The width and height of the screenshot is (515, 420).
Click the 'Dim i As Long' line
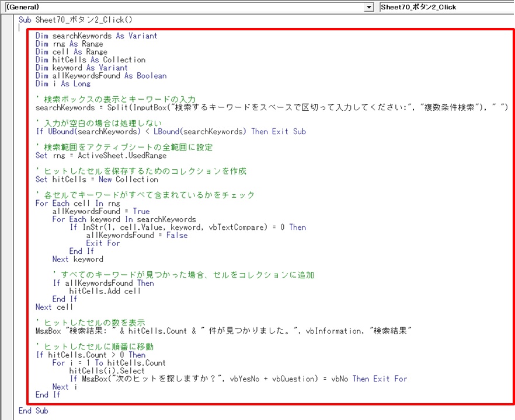point(62,83)
